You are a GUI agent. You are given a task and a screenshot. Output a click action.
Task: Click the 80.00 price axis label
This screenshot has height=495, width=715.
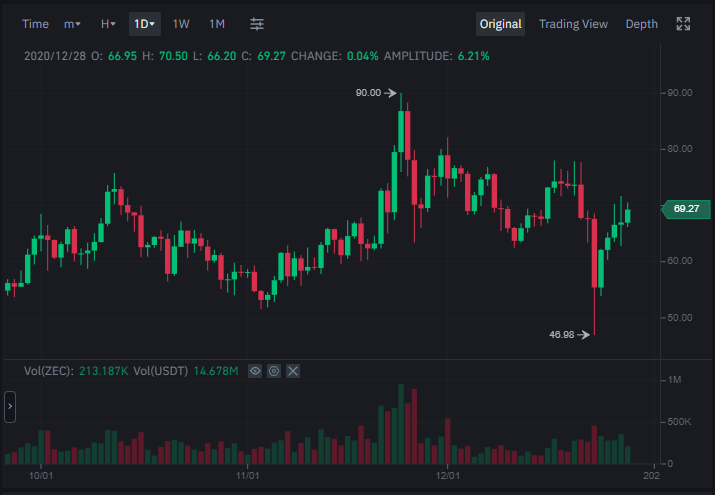679,149
